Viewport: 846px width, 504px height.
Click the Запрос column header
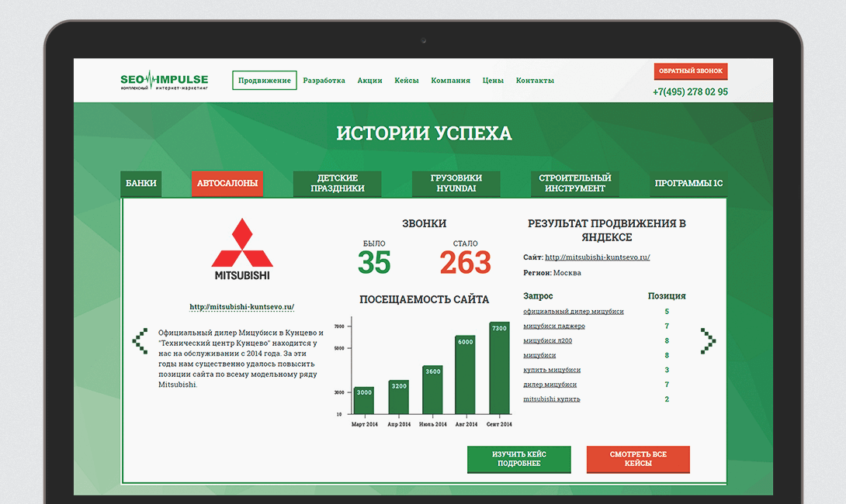click(x=538, y=296)
